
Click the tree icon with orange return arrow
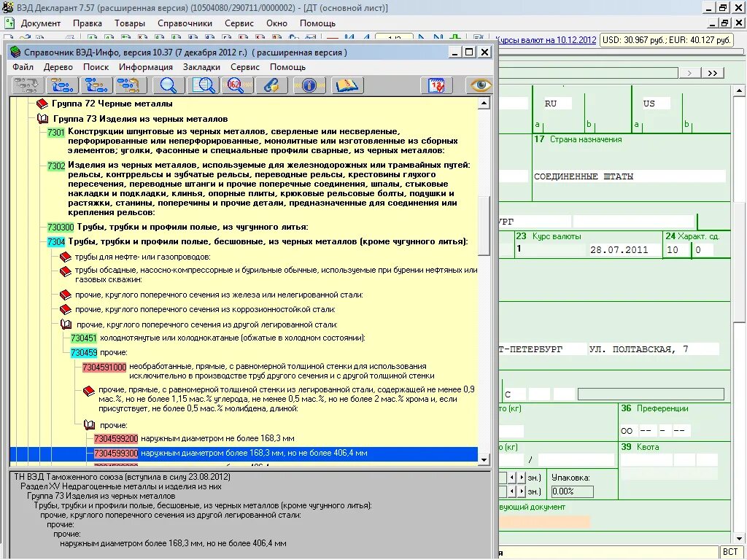pos(131,85)
